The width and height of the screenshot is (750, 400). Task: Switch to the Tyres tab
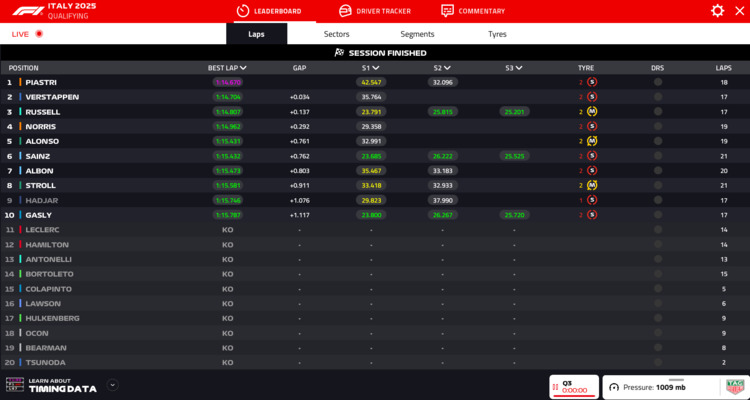point(497,34)
